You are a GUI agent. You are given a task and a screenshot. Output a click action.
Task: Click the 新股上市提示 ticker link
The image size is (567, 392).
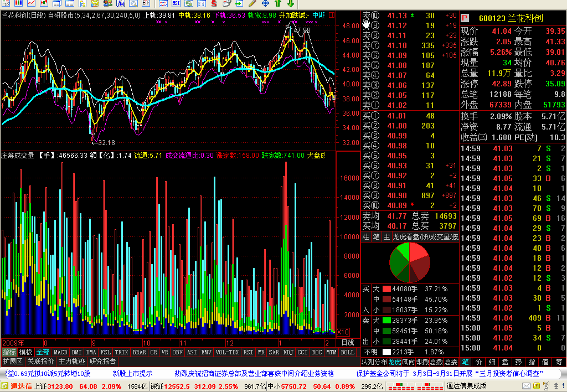(x=132, y=374)
